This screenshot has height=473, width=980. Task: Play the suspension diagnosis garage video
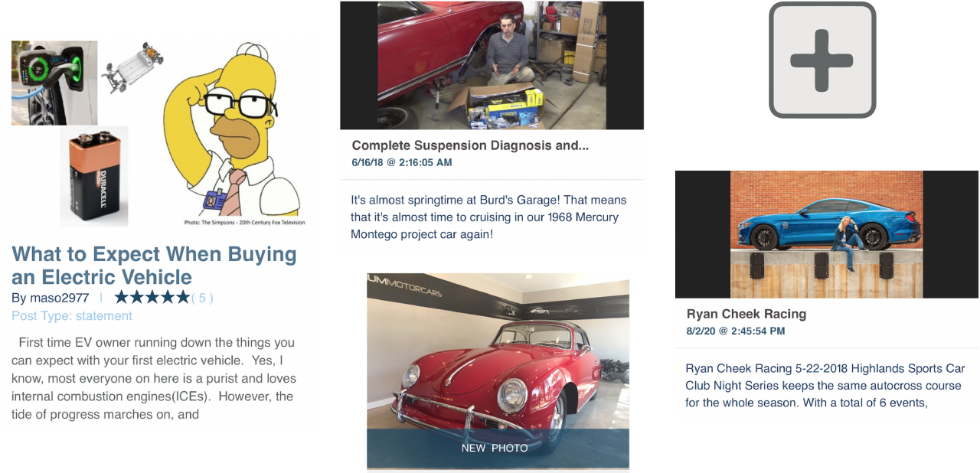tap(492, 65)
